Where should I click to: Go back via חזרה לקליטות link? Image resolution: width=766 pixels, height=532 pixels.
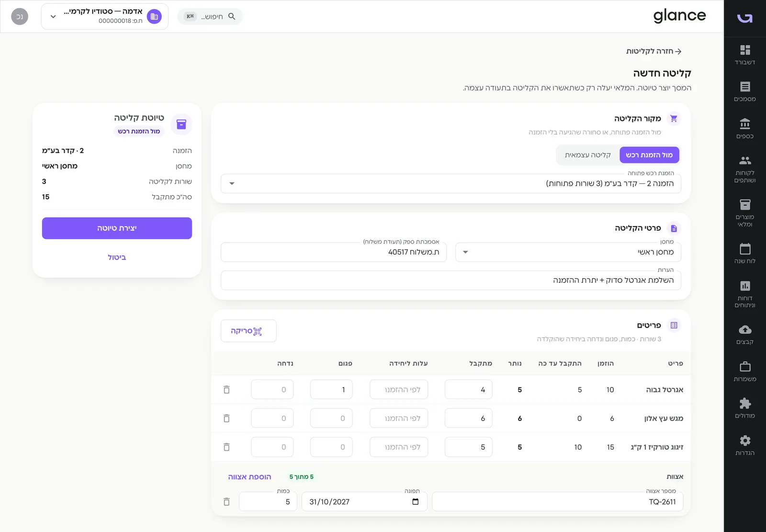click(x=653, y=51)
